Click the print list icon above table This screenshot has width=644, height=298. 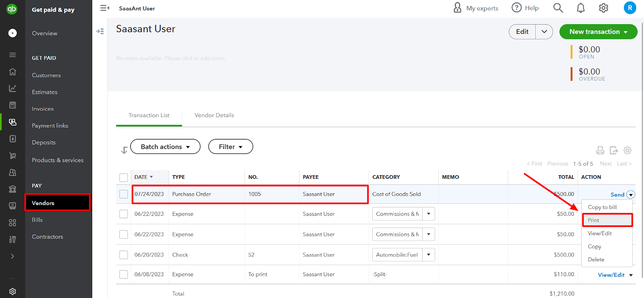pyautogui.click(x=600, y=150)
